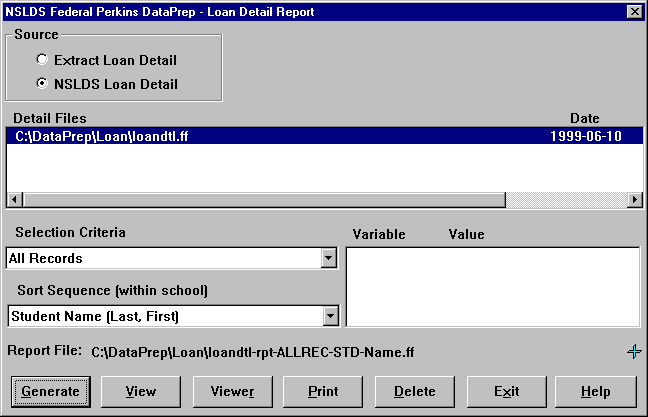Click the Detail Files horizontal scrollbar thumb
The image size is (648, 417).
coord(264,200)
